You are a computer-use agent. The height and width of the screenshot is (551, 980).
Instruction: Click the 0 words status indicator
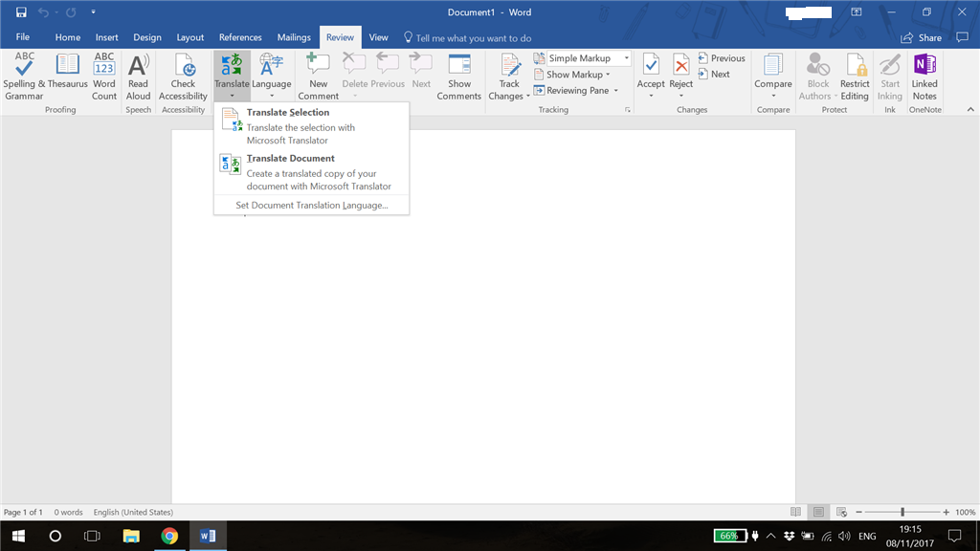[68, 513]
